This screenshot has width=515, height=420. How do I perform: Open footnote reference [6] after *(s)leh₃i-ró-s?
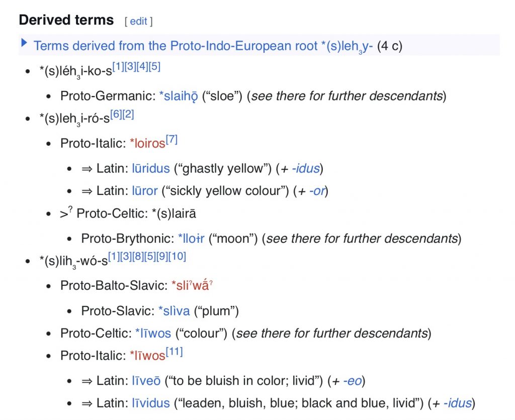coord(116,114)
